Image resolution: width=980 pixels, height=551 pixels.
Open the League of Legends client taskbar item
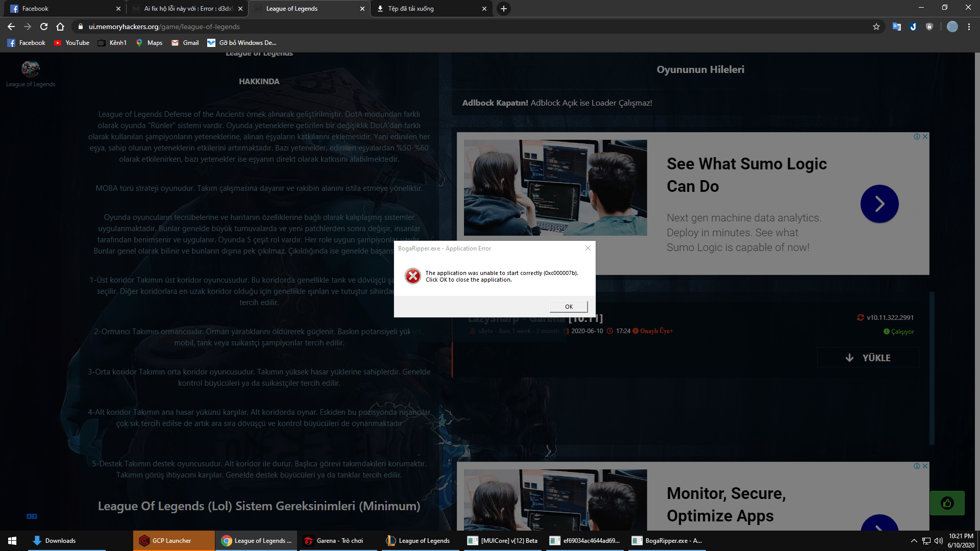(421, 541)
